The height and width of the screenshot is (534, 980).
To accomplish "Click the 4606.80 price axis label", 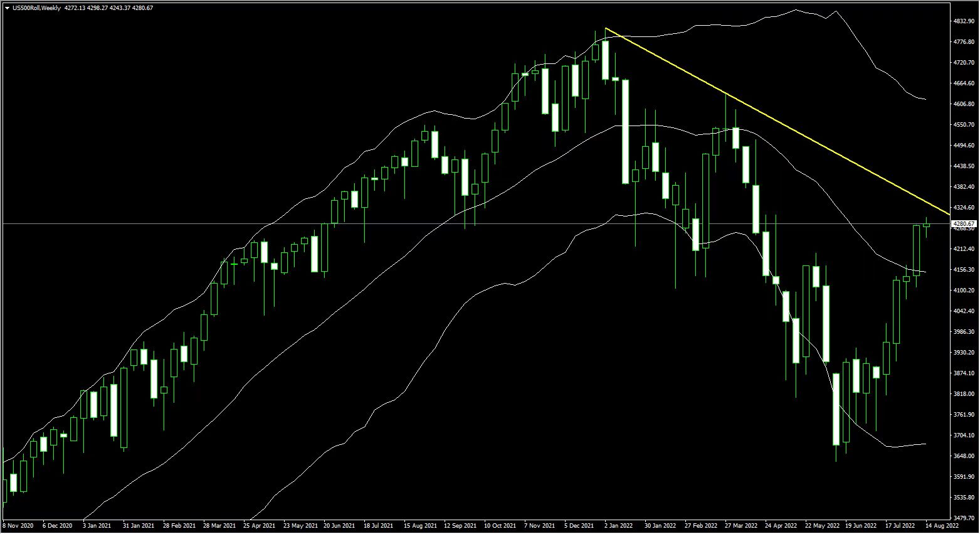I will 962,104.
